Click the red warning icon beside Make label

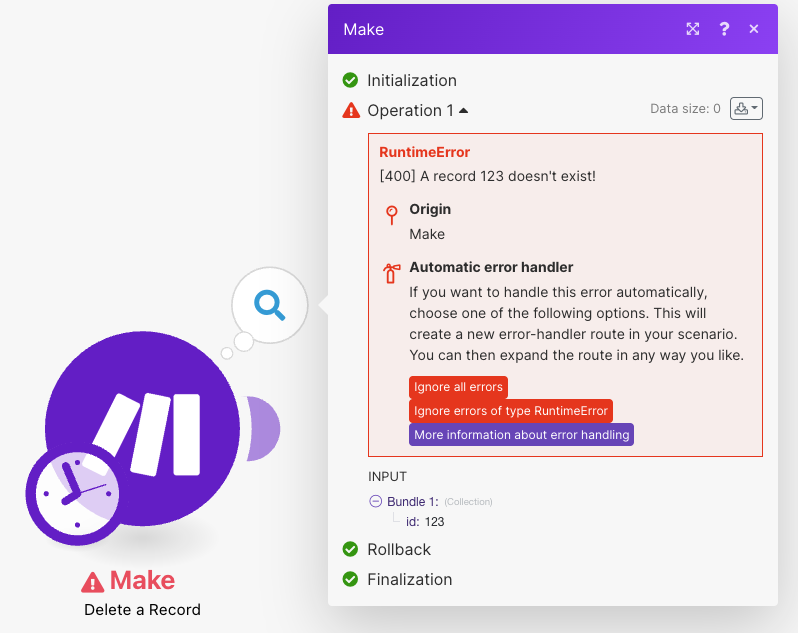click(93, 582)
